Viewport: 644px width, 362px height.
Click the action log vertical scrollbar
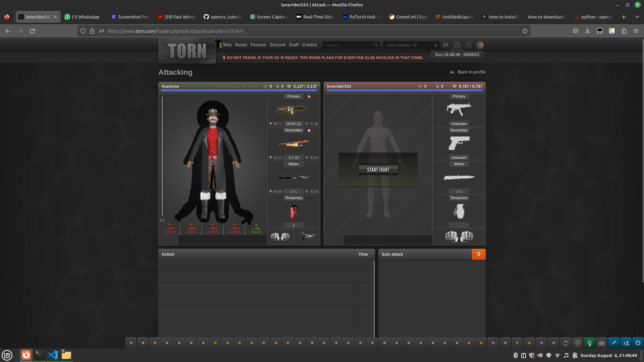(x=374, y=298)
